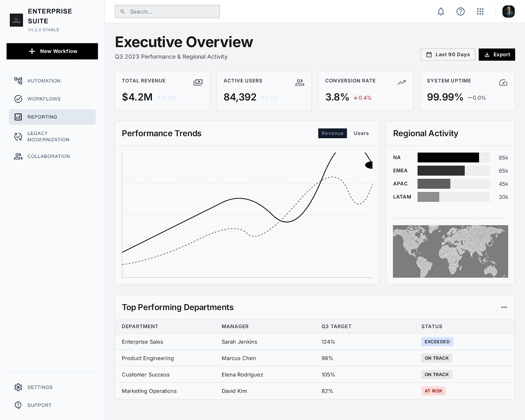This screenshot has height=420, width=525.
Task: Click Customer Success's ON TRACK badge
Action: [436, 374]
